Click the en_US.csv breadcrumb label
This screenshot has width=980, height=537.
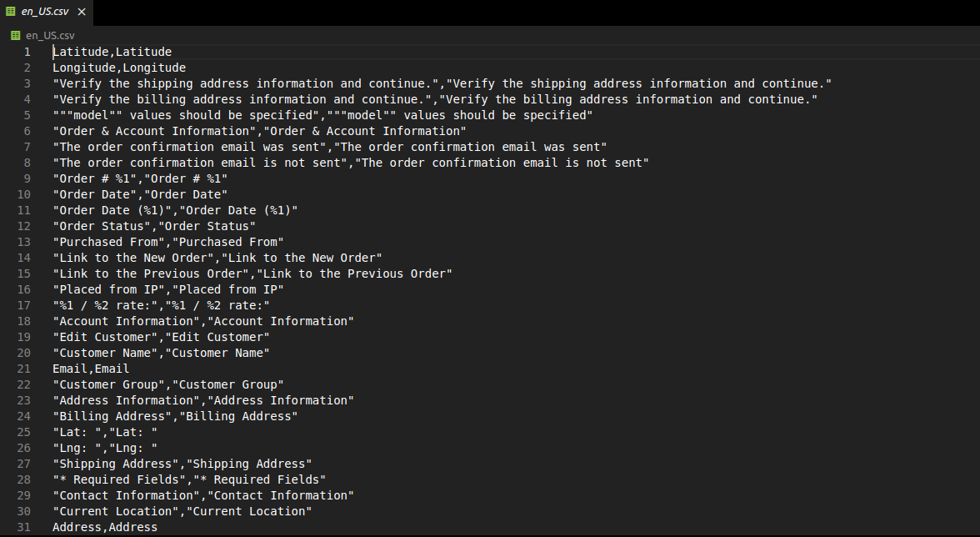[50, 36]
